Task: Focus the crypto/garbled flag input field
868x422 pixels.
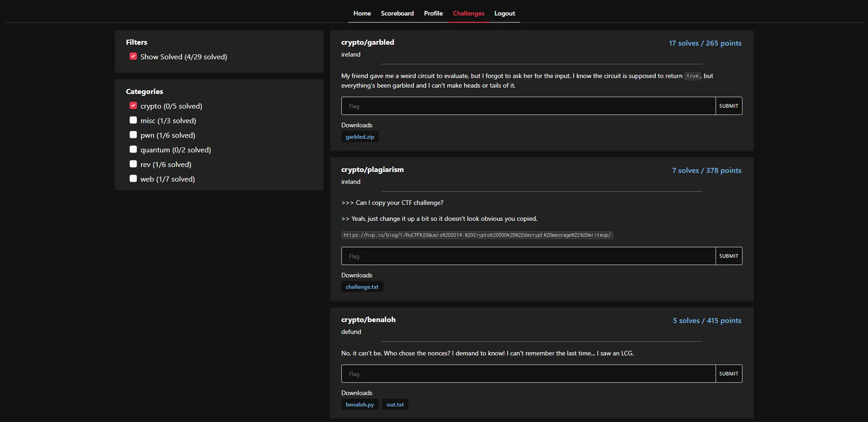Action: [x=528, y=106]
